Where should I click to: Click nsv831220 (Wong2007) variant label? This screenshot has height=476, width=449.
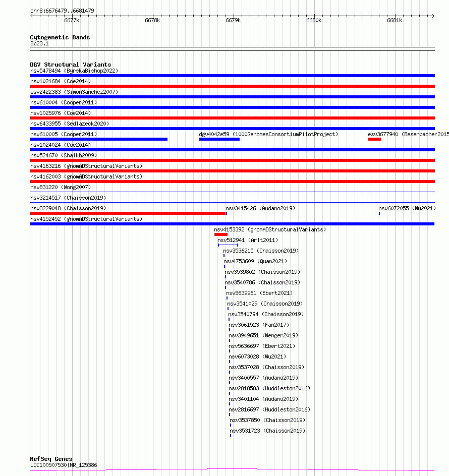pos(61,187)
